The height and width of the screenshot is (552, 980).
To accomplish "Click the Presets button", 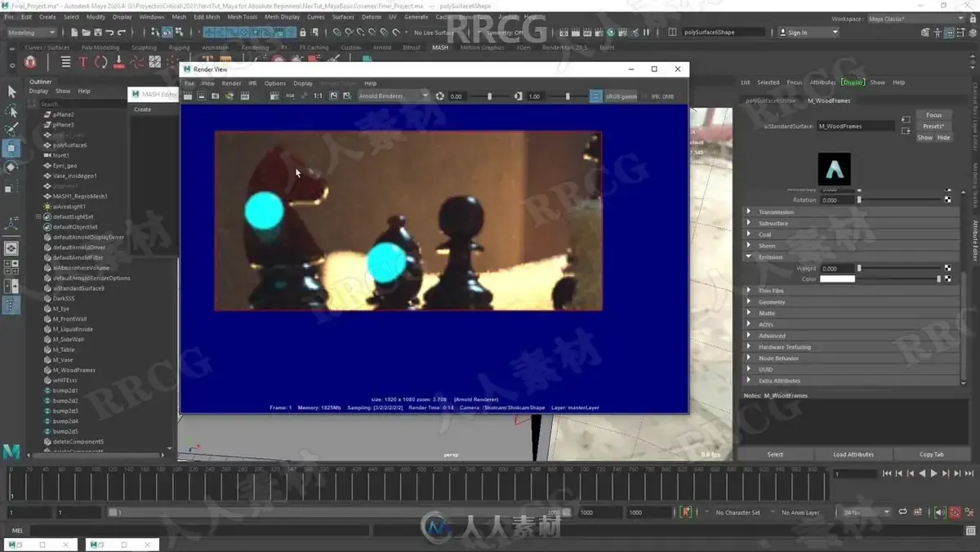I will click(x=933, y=127).
